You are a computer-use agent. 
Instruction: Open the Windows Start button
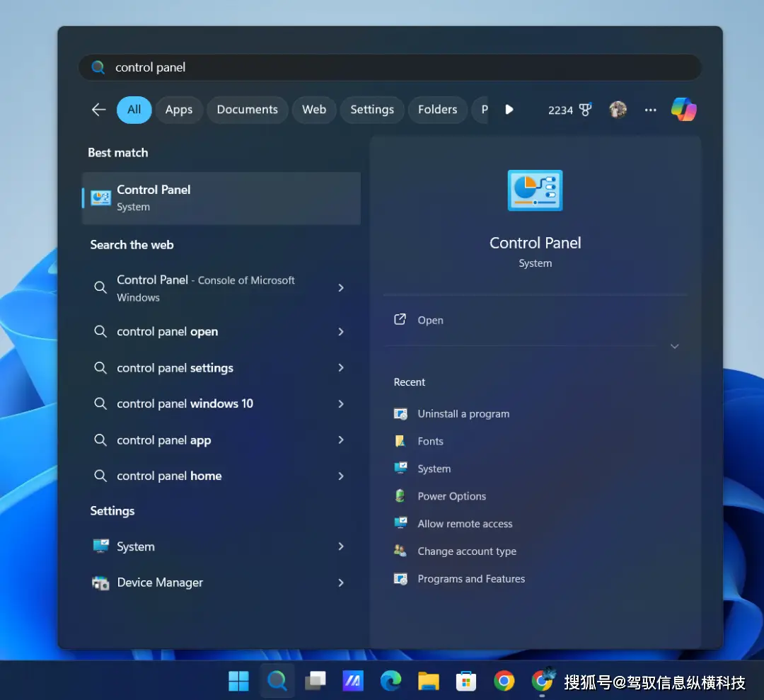pyautogui.click(x=239, y=681)
